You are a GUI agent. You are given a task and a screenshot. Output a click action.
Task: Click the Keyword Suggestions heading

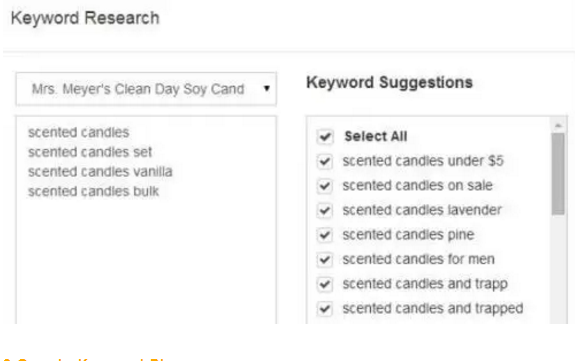[389, 83]
